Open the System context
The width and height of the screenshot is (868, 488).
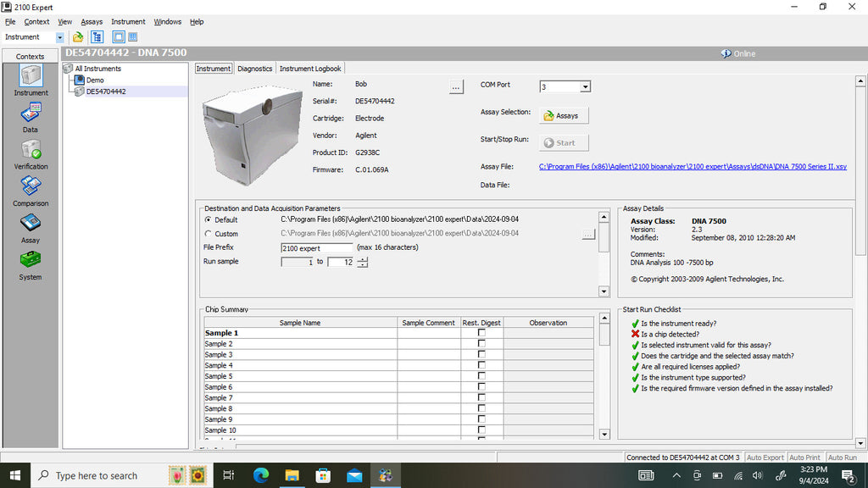[31, 265]
